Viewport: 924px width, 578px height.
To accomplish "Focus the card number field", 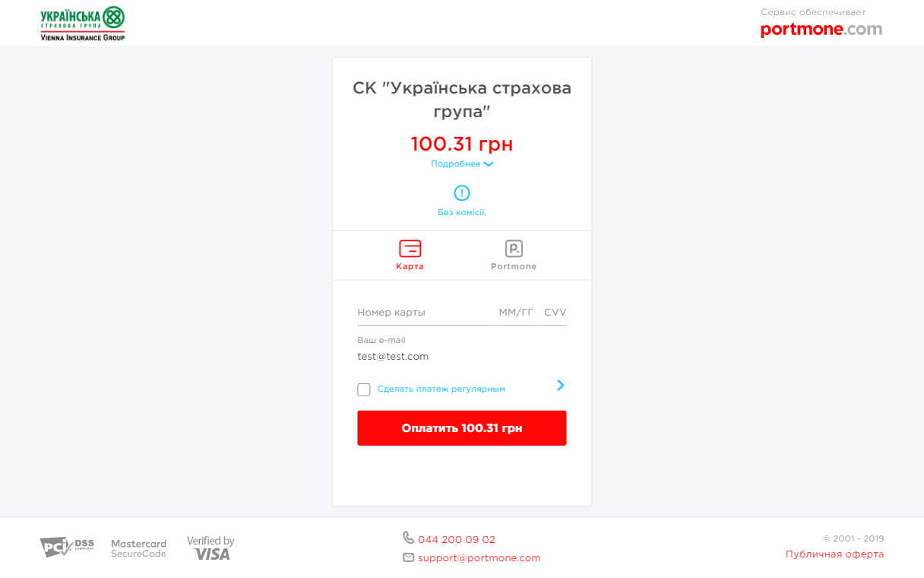I will 422,313.
